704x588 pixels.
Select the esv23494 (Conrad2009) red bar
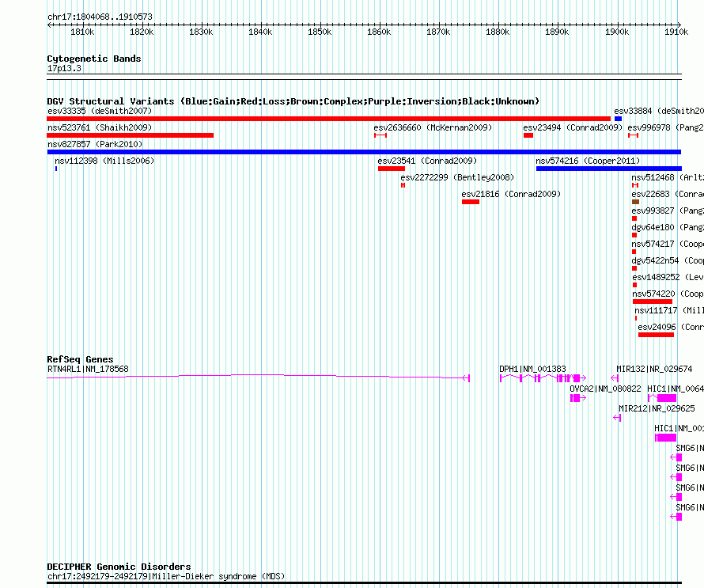tap(528, 135)
